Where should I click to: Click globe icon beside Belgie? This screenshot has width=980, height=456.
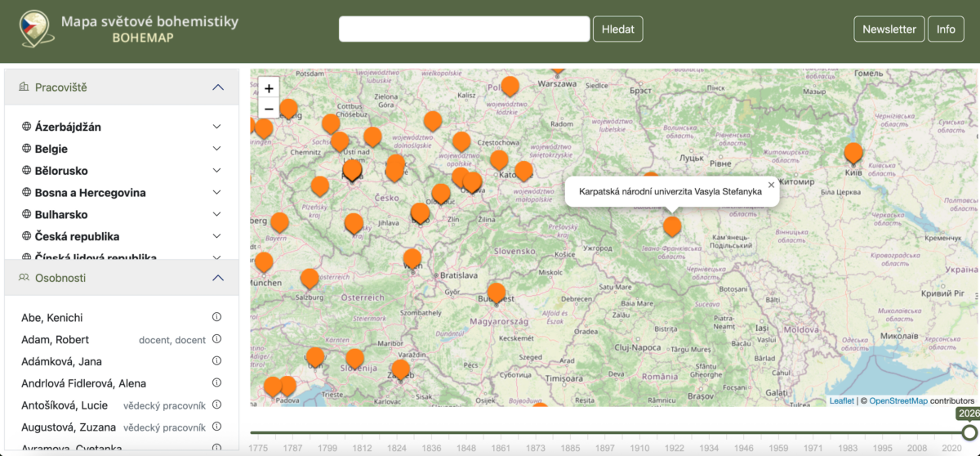[26, 149]
